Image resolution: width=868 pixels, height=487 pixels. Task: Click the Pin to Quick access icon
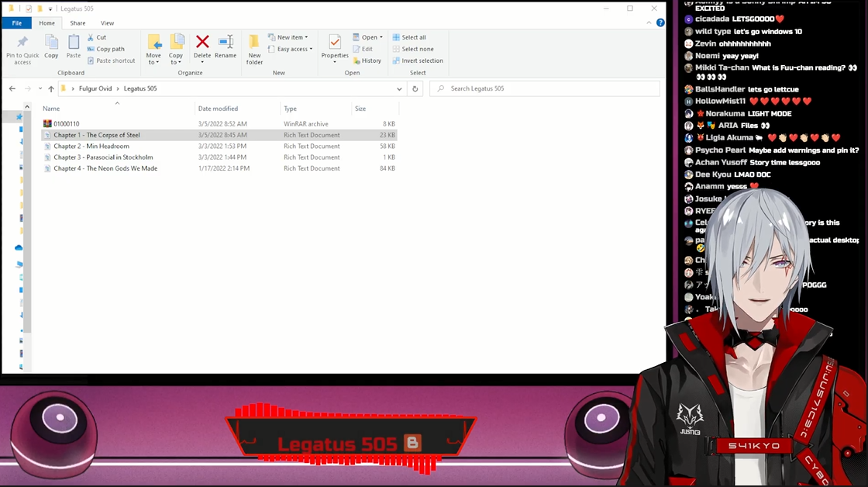(22, 44)
